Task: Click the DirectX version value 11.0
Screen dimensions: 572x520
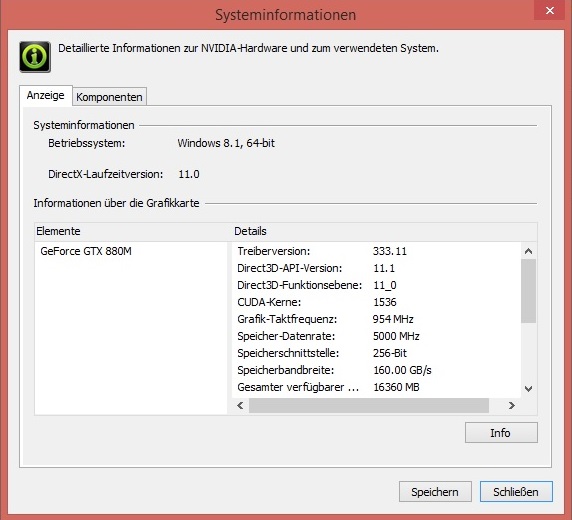Action: [189, 174]
